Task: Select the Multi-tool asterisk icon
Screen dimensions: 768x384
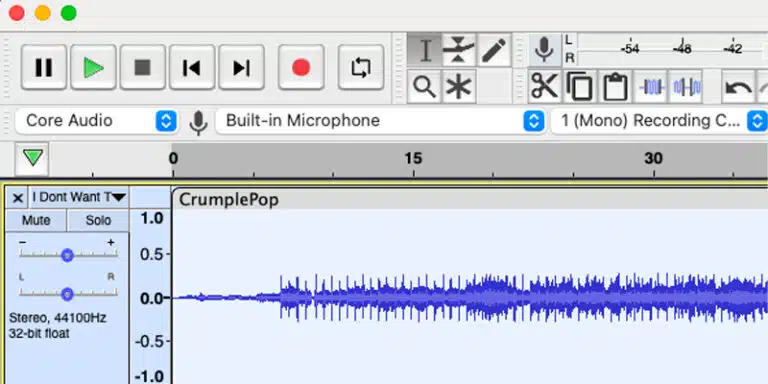Action: (x=458, y=87)
